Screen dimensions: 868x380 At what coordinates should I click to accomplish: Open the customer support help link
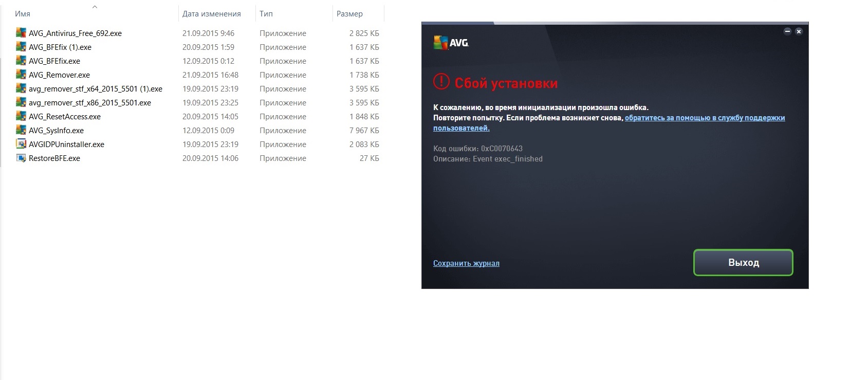click(x=705, y=118)
